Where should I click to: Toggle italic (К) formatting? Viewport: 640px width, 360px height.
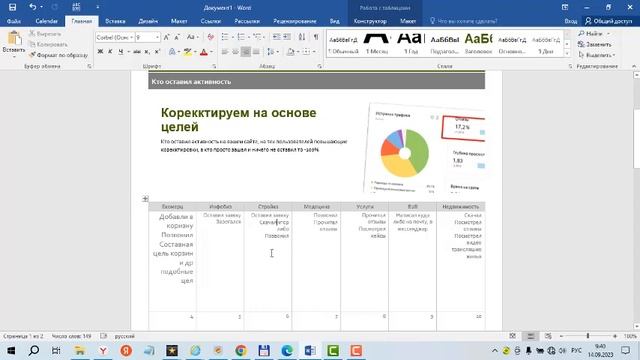click(x=110, y=52)
